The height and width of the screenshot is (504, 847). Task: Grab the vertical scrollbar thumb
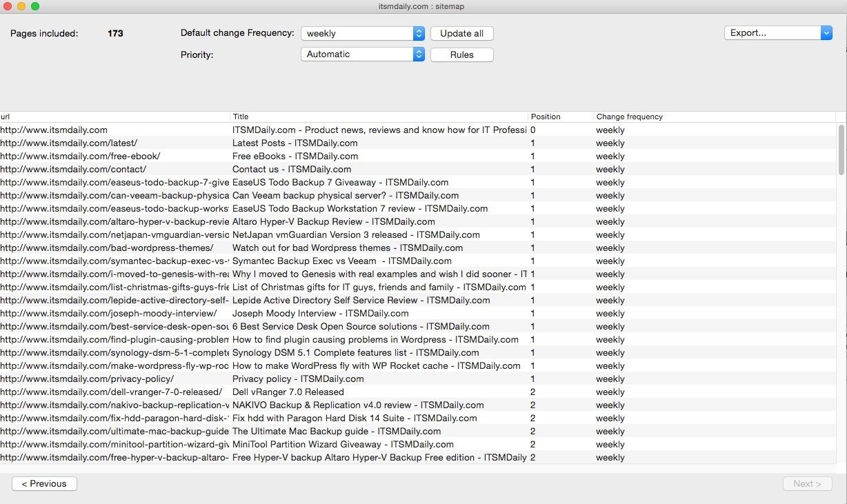[841, 150]
